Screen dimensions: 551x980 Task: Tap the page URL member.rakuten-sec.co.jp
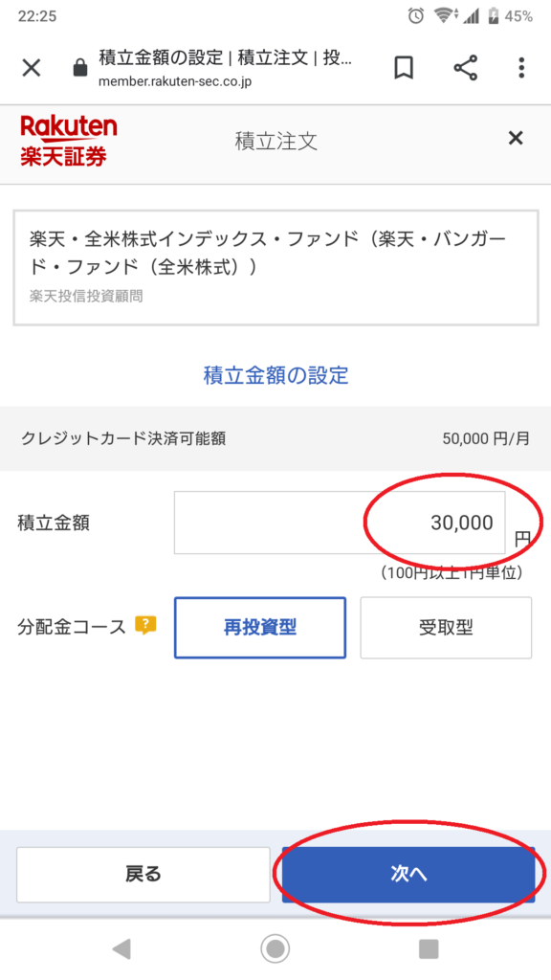point(175,82)
